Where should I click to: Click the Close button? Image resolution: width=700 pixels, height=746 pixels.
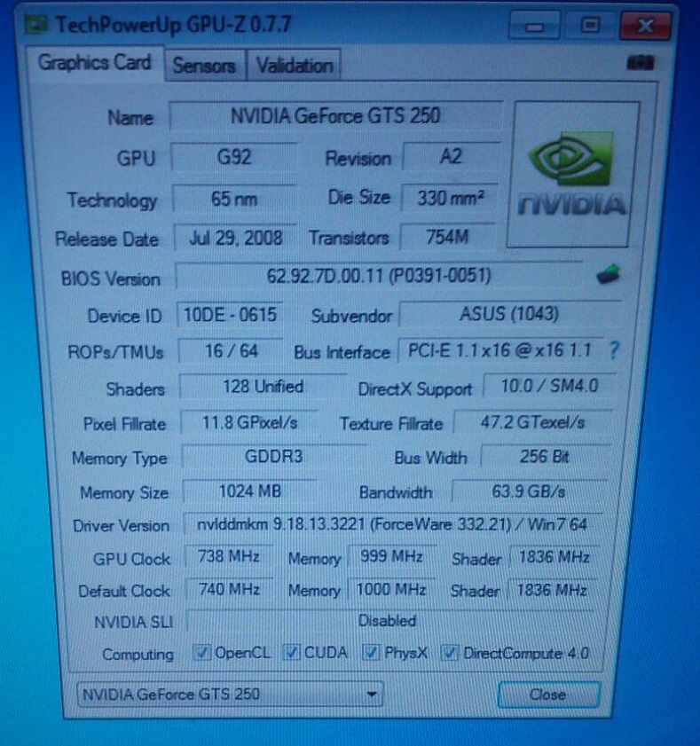point(548,695)
